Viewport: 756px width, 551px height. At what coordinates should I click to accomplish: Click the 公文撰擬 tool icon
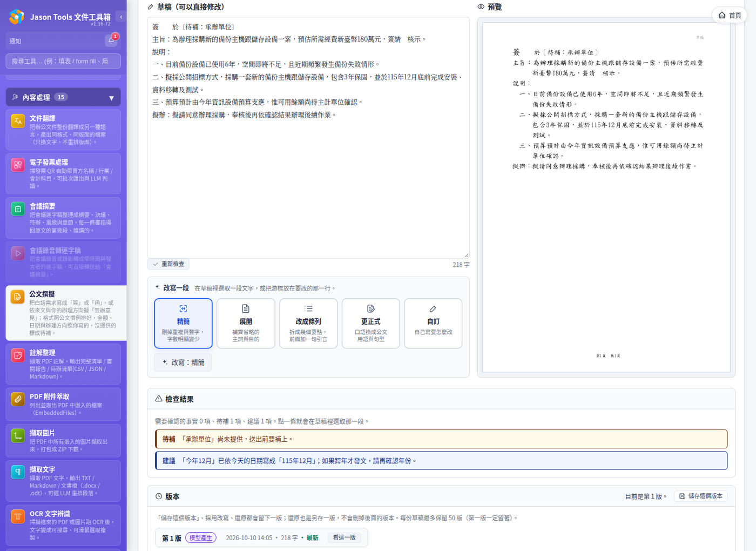point(18,297)
